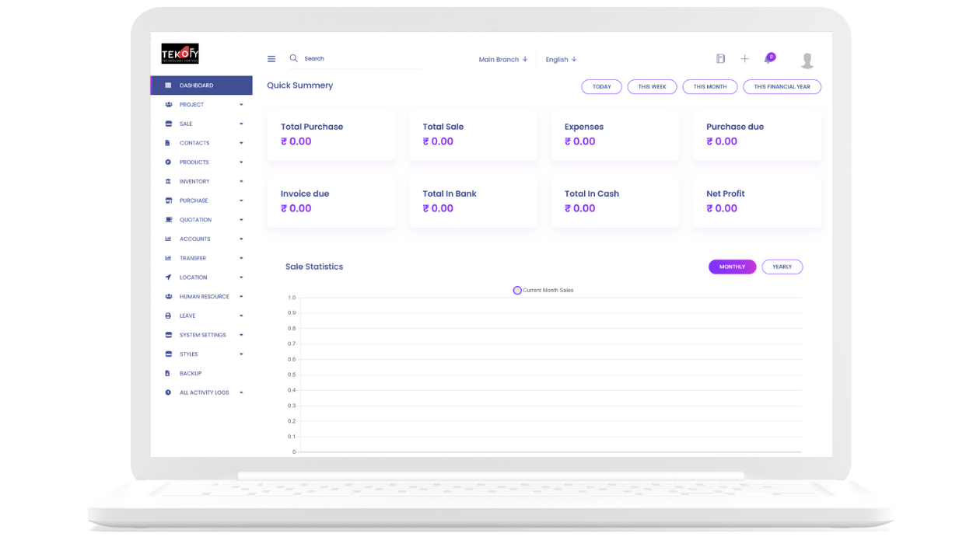Click the Net Profit summary card
Screen dimensions: 980x537
[756, 201]
